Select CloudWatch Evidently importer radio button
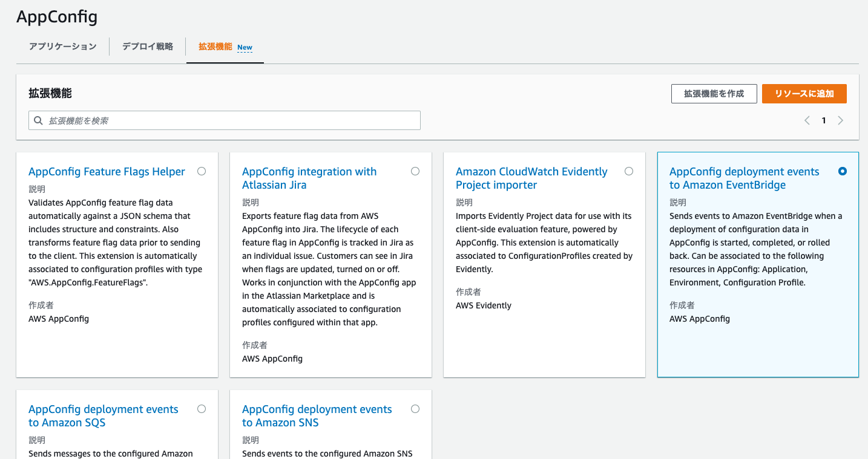Viewport: 868px width, 459px height. tap(629, 171)
